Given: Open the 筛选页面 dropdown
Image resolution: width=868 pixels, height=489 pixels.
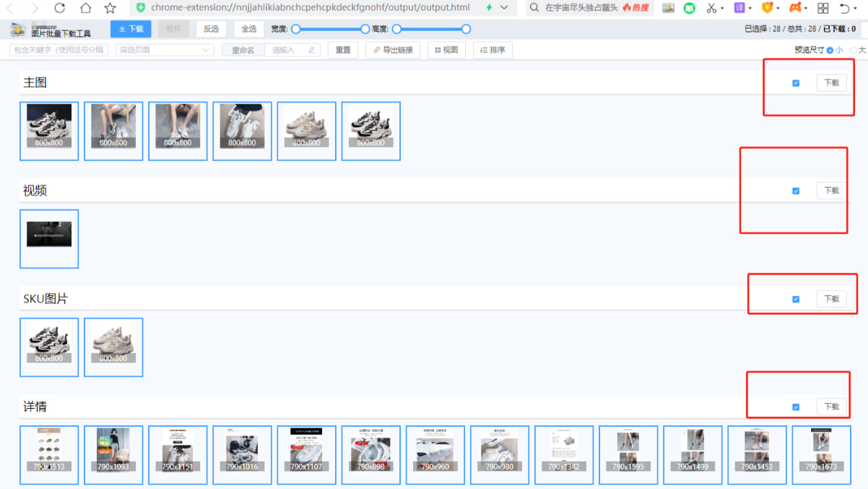Looking at the screenshot, I should [165, 51].
